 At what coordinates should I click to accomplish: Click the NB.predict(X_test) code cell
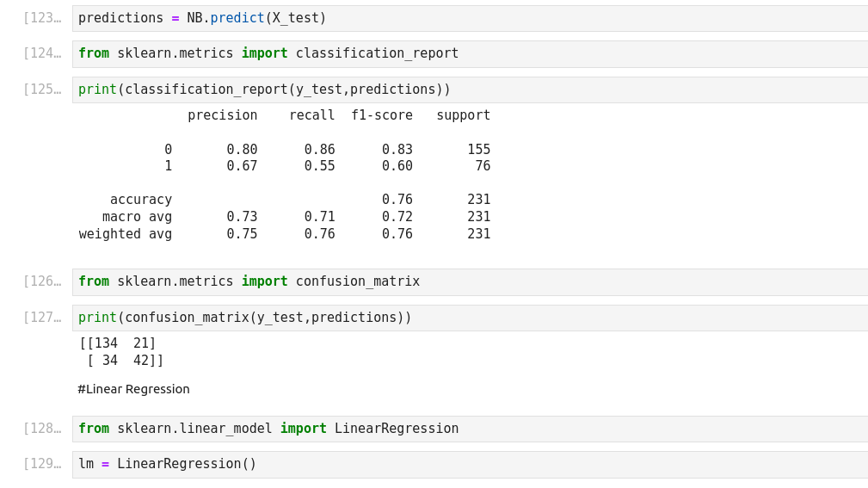click(x=469, y=18)
